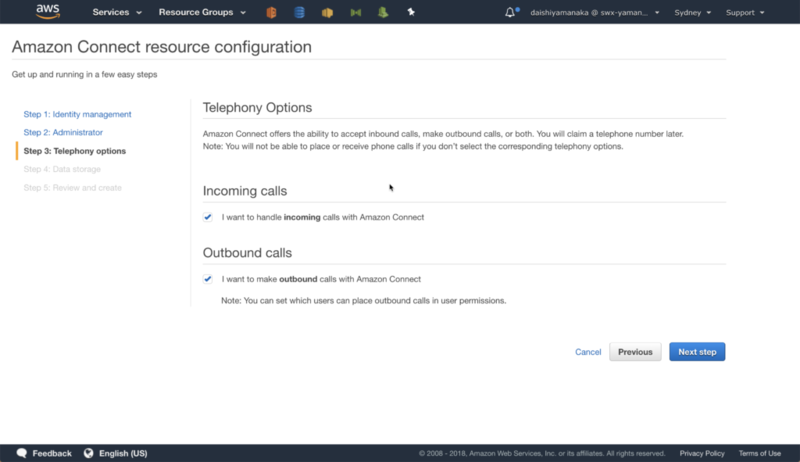Click the Telephony Options heading

257,108
